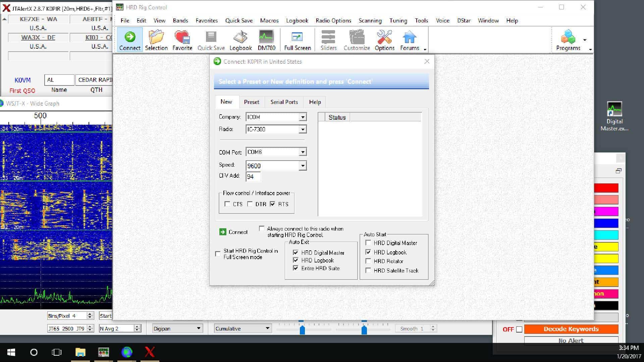Open the Scanning menu
This screenshot has width=644, height=362.
[x=370, y=20]
